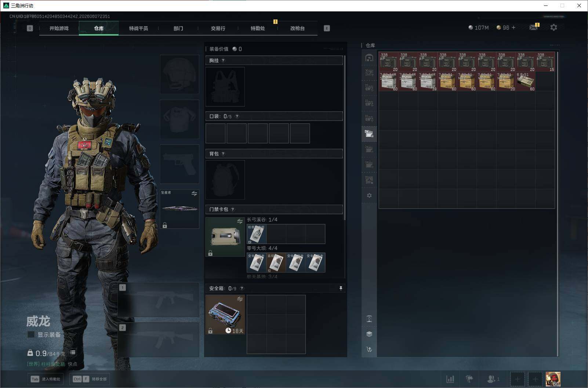
Task: Switch to the 特战干员 tab
Action: [138, 28]
